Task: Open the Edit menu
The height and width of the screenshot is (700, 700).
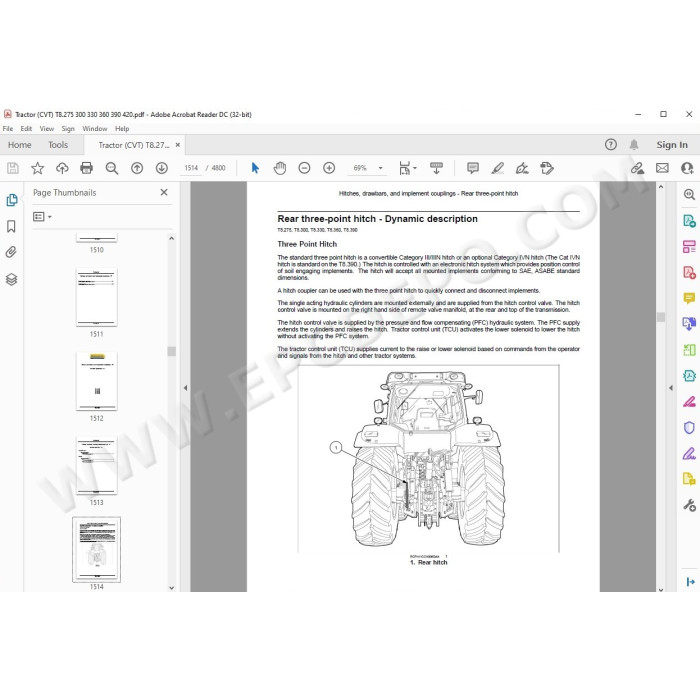Action: pos(26,129)
